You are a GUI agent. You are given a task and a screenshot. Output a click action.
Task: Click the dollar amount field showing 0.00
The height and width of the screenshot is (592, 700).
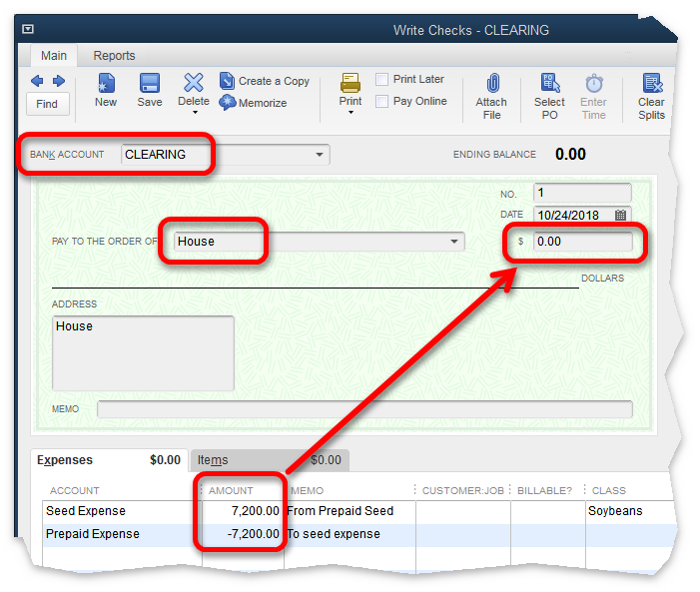tap(582, 242)
